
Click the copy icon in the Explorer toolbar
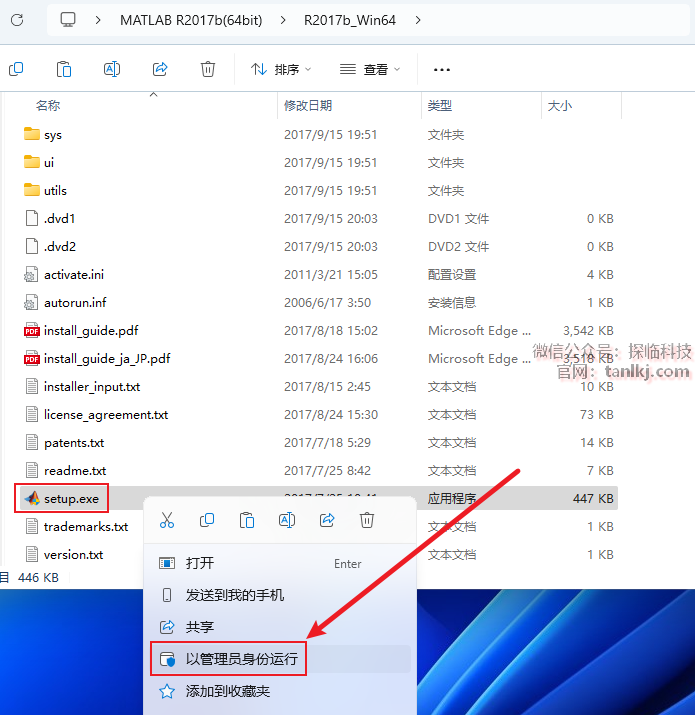(x=16, y=69)
